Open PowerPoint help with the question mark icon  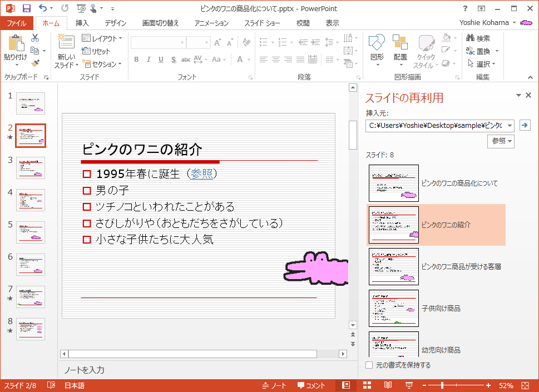pyautogui.click(x=465, y=8)
